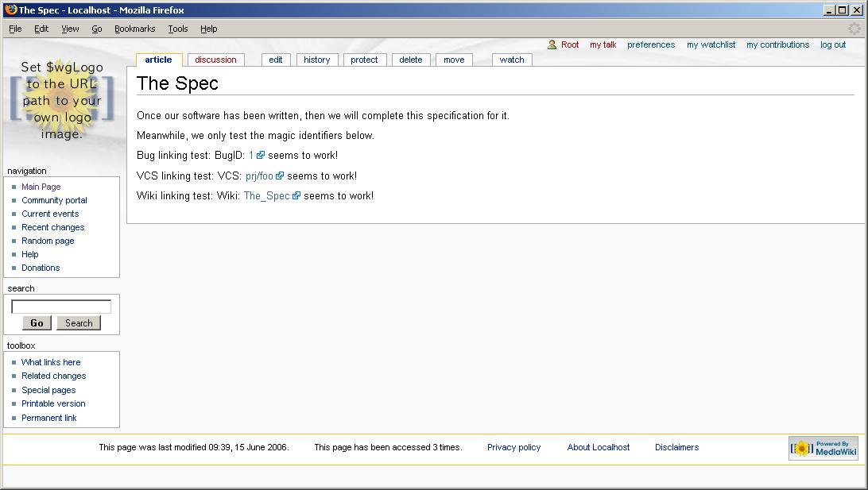This screenshot has width=868, height=490.
Task: Click external link icon after The_Spec
Action: (296, 196)
